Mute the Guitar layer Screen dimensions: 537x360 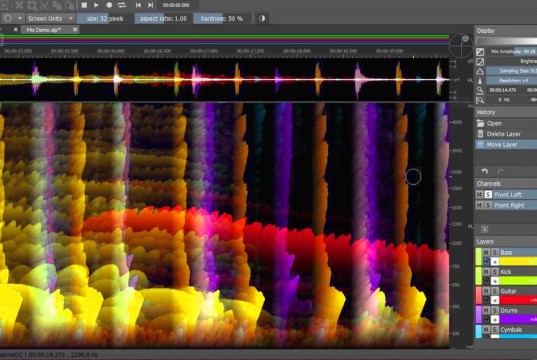tap(486, 291)
